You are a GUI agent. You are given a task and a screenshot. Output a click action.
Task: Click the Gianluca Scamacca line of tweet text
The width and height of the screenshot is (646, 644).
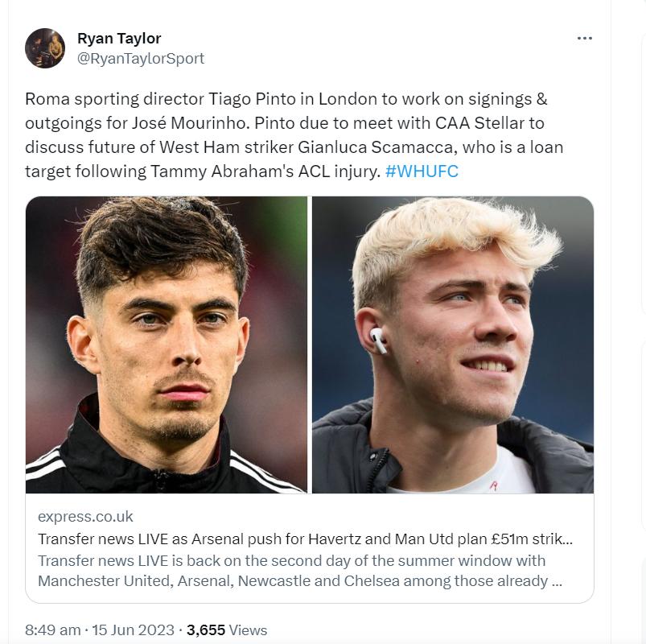click(294, 147)
